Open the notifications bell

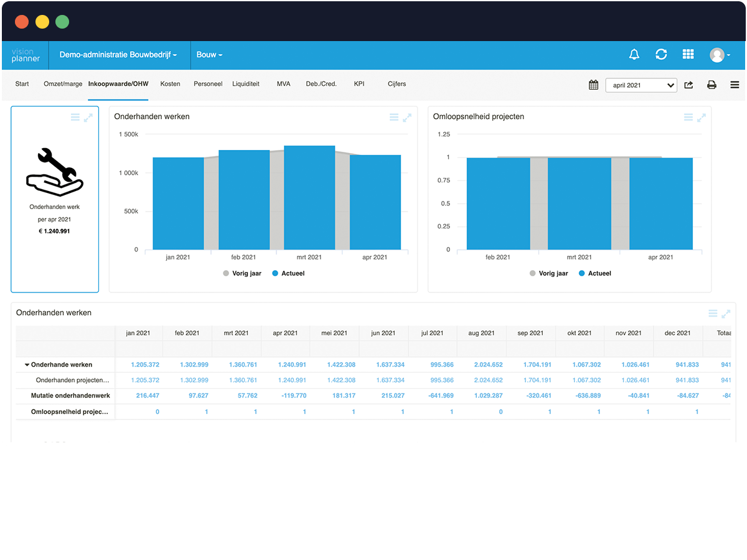(634, 55)
